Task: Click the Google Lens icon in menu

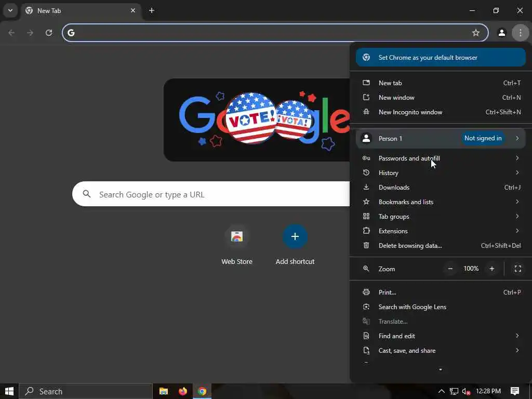Action: coord(366,307)
